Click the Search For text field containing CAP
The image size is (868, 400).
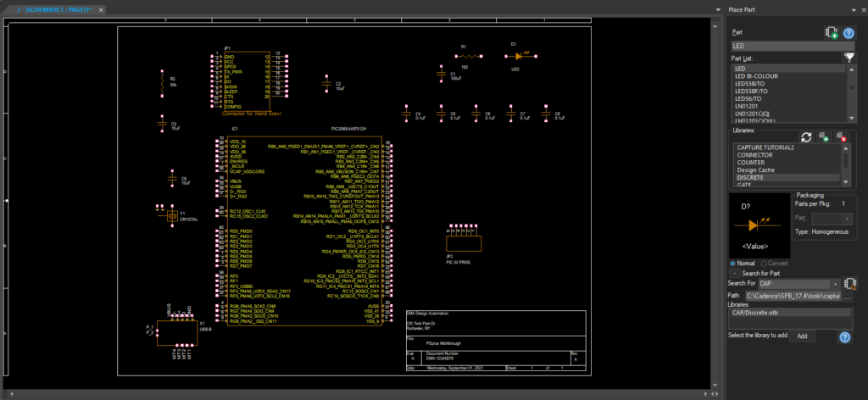[x=793, y=284]
